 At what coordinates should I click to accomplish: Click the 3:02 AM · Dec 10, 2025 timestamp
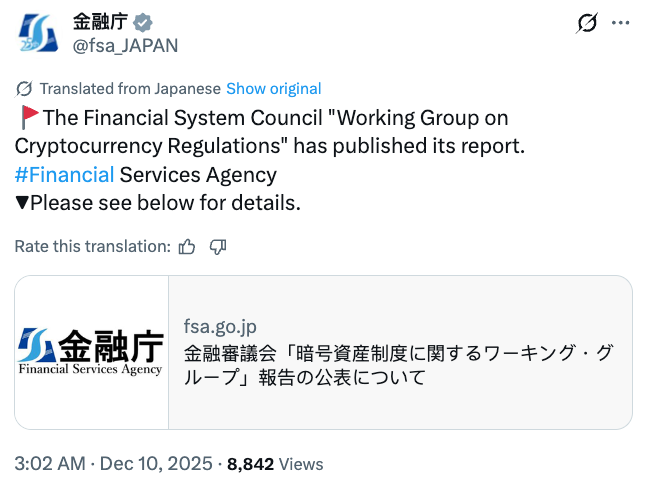[x=113, y=463]
